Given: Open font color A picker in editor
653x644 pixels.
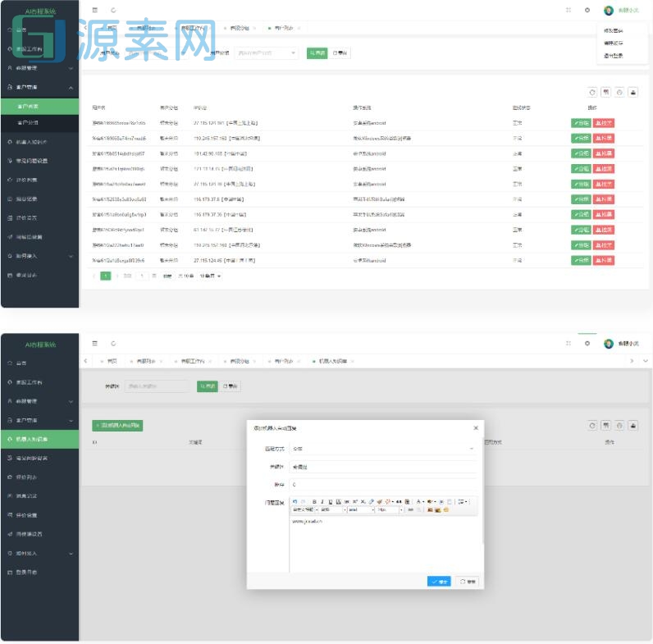Looking at the screenshot, I should click(x=420, y=501).
